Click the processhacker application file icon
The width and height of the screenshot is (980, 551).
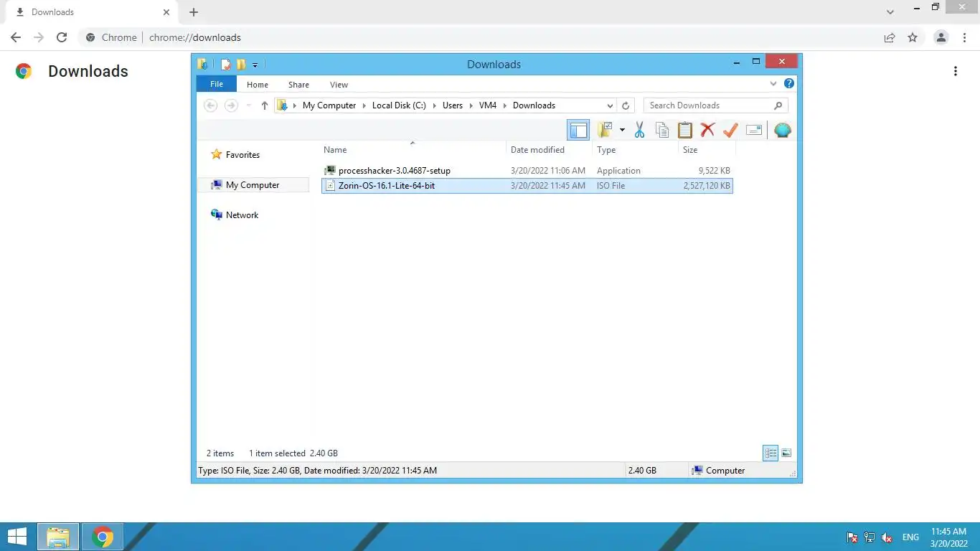click(330, 171)
